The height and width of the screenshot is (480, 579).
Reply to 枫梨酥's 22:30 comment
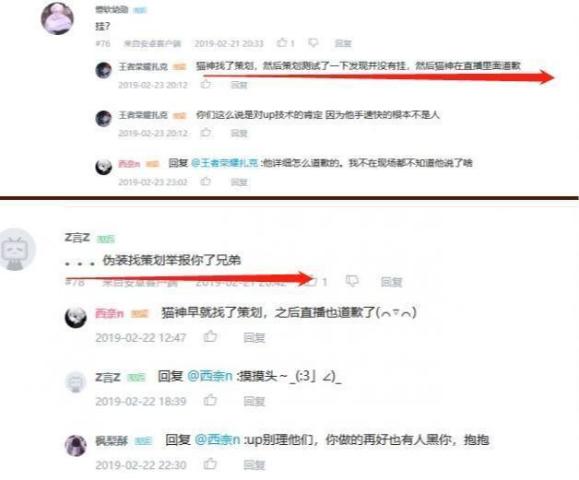click(254, 465)
